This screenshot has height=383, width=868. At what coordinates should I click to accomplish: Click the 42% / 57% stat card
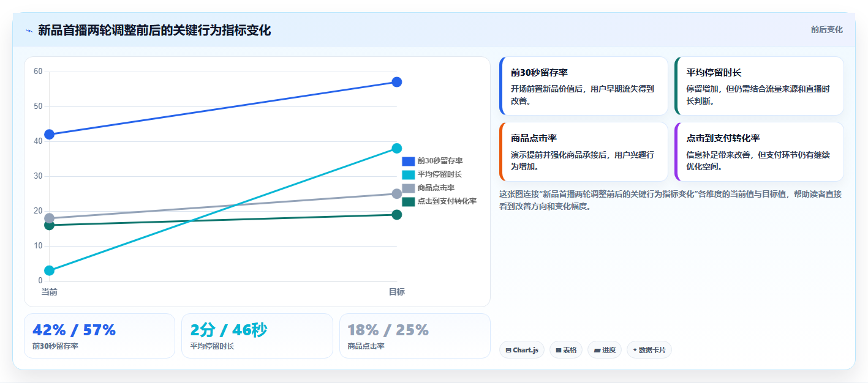tap(99, 336)
